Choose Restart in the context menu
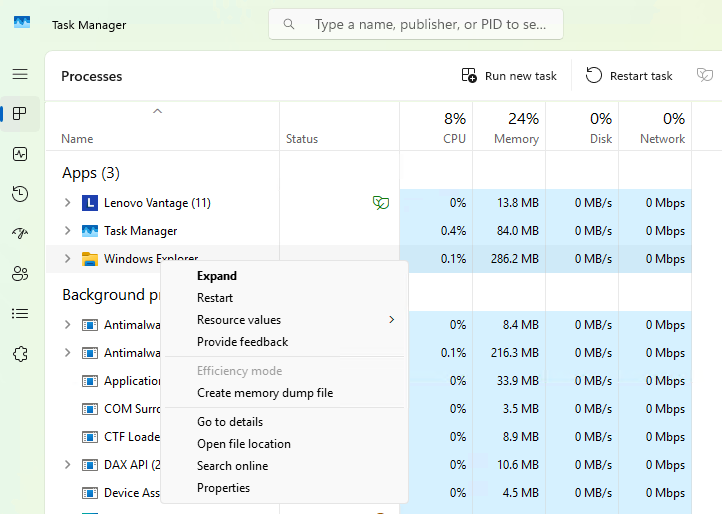The image size is (722, 514). pos(284,298)
